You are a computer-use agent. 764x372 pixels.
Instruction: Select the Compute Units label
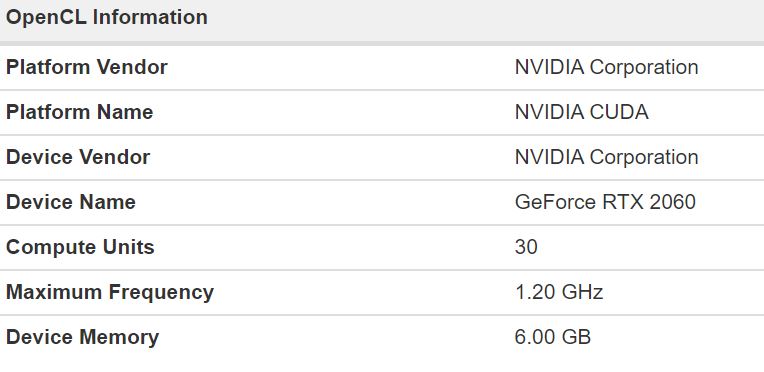80,247
